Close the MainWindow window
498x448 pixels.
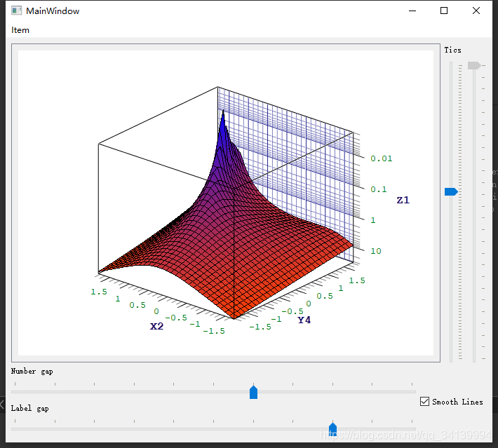click(476, 11)
